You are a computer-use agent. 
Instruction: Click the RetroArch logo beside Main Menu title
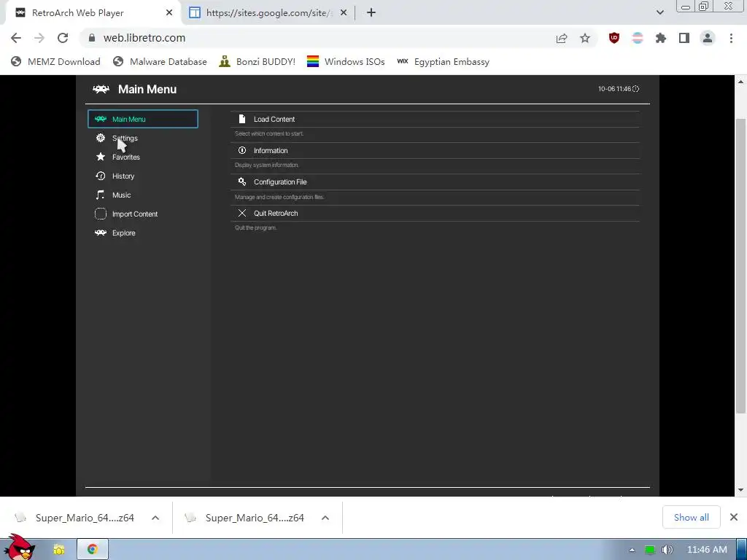[101, 89]
